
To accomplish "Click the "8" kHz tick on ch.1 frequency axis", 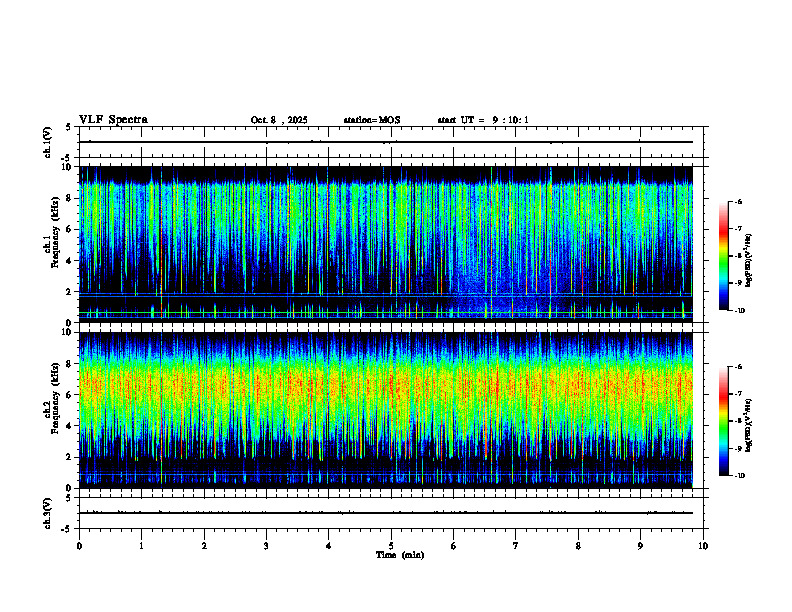I will click(x=70, y=198).
